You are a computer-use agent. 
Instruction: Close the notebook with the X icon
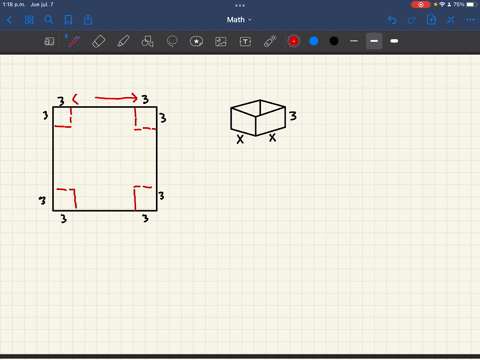[x=451, y=20]
